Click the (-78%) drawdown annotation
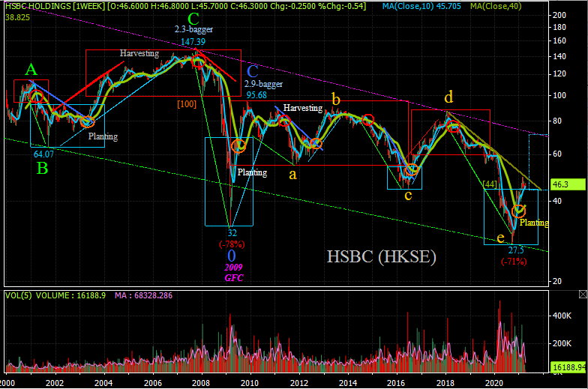588x389 pixels. pos(231,244)
